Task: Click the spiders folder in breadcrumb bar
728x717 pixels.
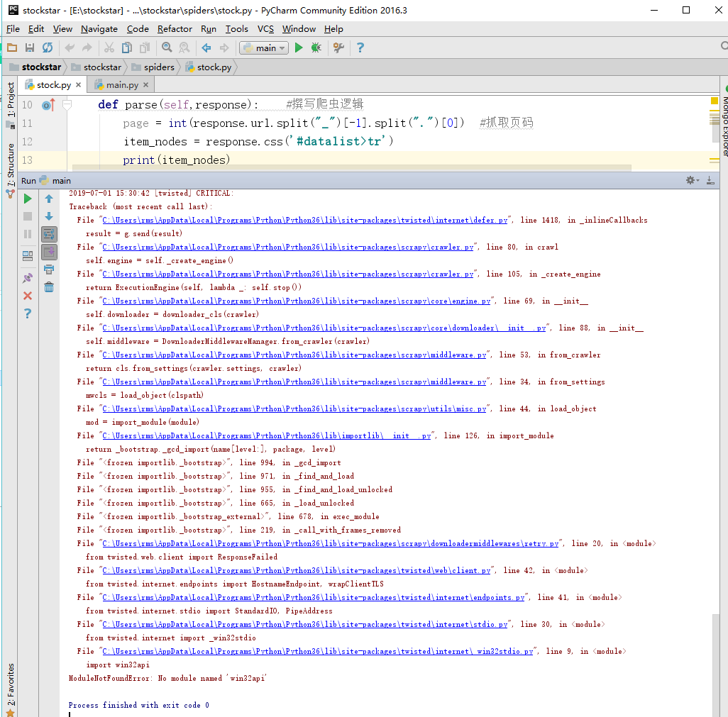Action: [x=158, y=67]
